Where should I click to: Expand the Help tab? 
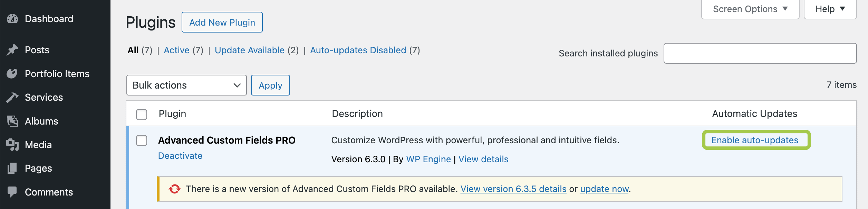click(x=830, y=9)
